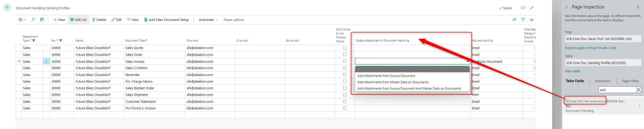Choose 'Add Attachments from Source Document' option
The height and width of the screenshot is (129, 644).
point(386,76)
